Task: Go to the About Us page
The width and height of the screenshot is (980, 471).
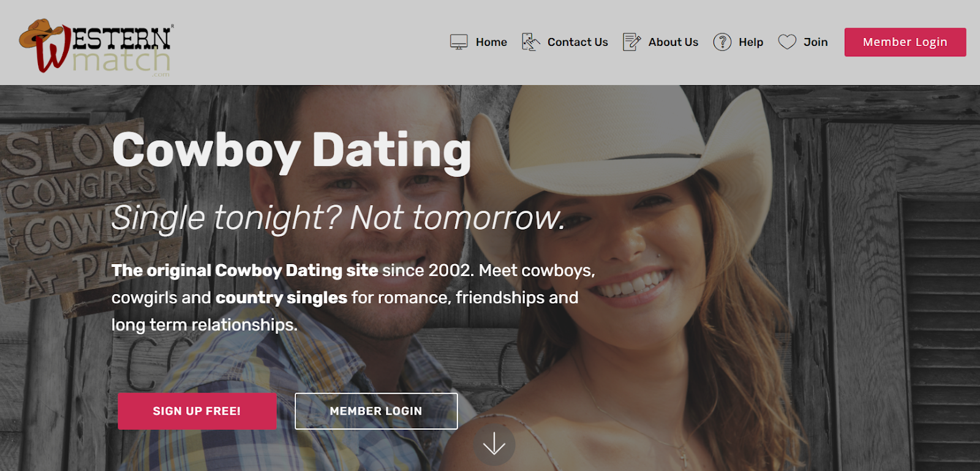Action: coord(673,42)
